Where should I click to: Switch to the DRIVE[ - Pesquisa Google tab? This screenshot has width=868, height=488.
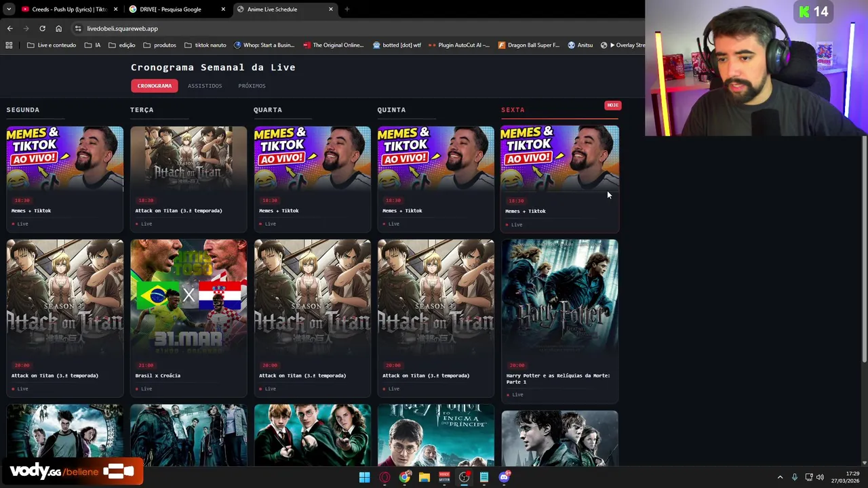[176, 9]
